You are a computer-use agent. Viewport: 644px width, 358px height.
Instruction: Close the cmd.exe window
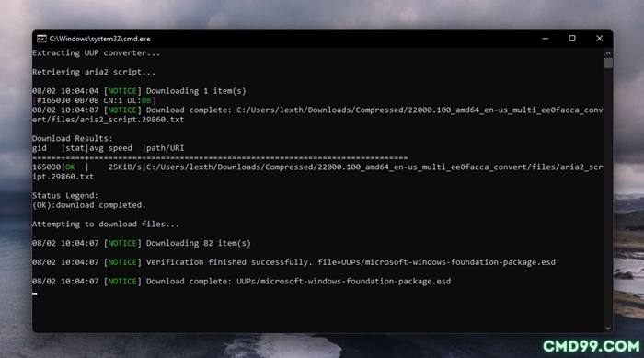point(599,39)
